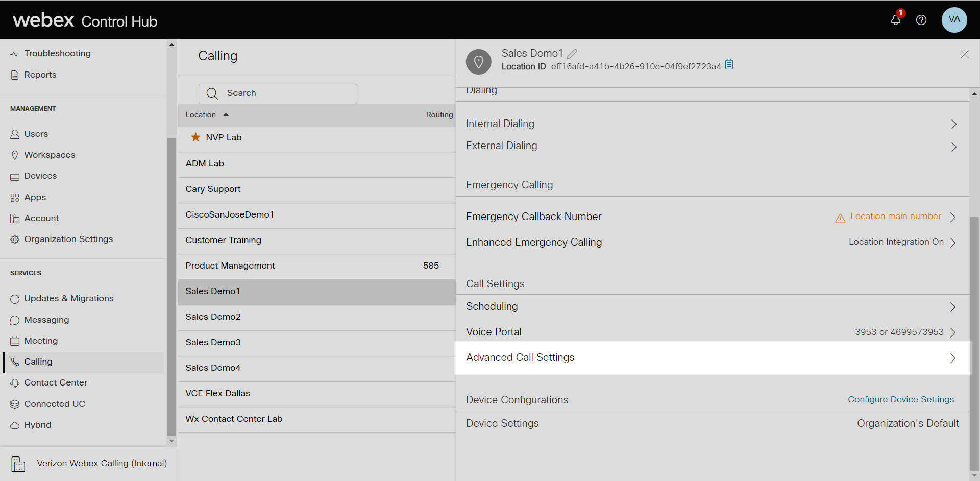Open the VA user profile avatar
This screenshot has width=980, height=481.
coord(954,20)
